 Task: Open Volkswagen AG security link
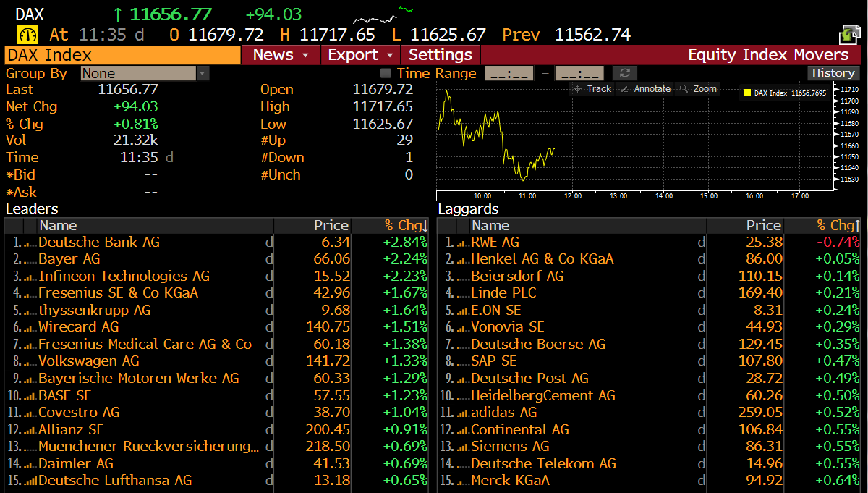pyautogui.click(x=89, y=361)
